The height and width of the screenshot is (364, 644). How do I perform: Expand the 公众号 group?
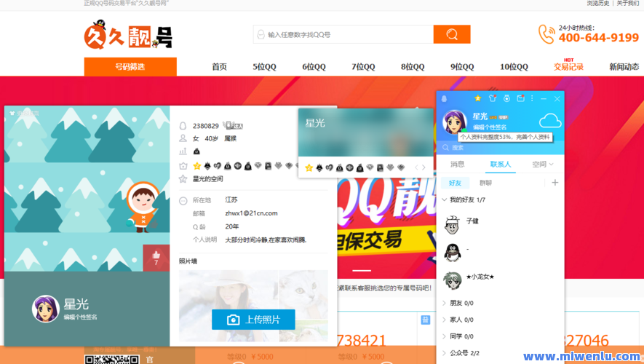(x=463, y=353)
